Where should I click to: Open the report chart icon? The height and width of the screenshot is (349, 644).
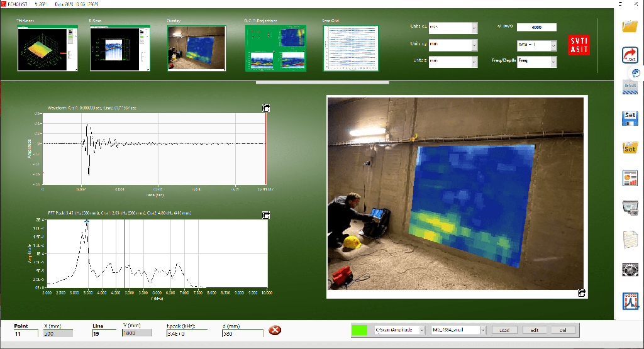click(x=630, y=178)
